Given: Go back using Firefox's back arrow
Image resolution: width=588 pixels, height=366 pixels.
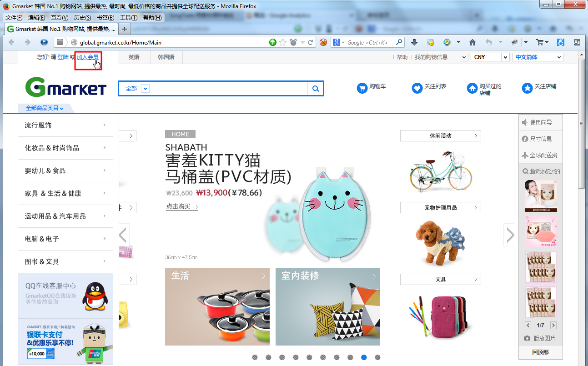Looking at the screenshot, I should point(11,42).
